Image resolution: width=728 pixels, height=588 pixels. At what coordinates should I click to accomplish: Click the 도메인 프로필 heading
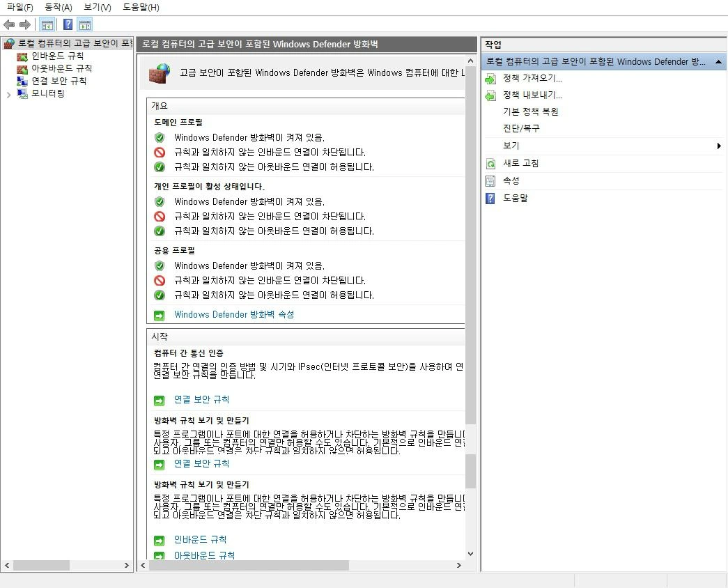[x=178, y=122]
